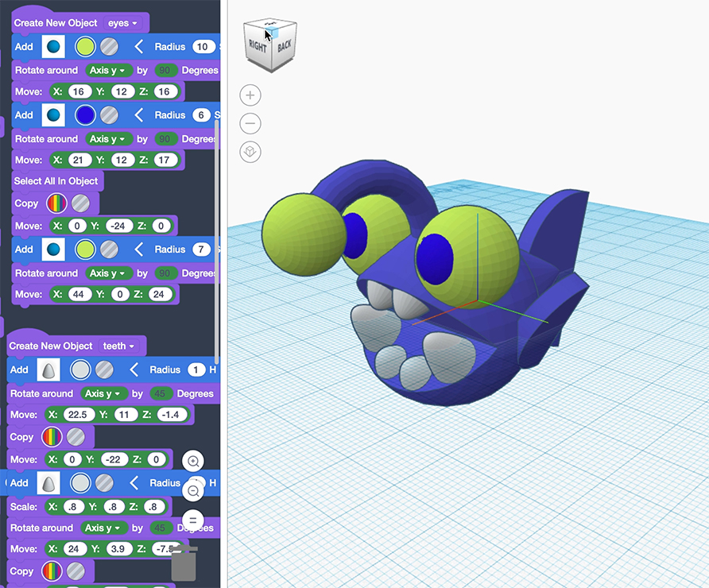Select the sphere shape icon in the eyes Add block

click(x=52, y=46)
